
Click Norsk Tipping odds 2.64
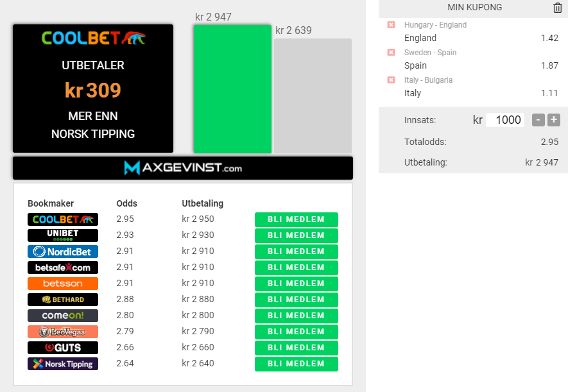click(125, 363)
